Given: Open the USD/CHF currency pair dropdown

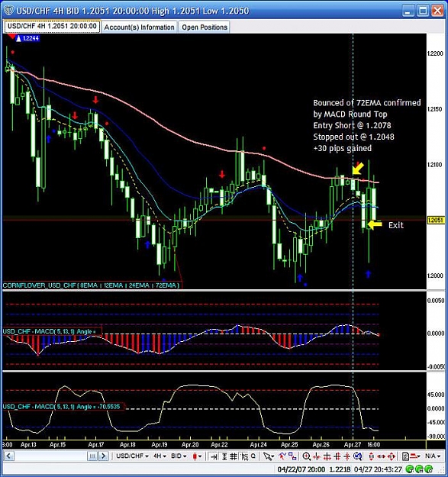Looking at the screenshot, I should click(x=132, y=456).
